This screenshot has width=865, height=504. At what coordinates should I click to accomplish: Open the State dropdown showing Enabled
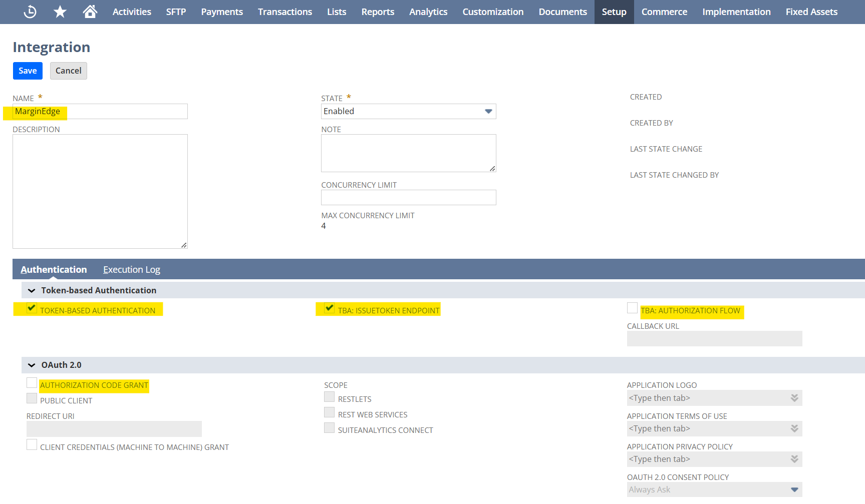pos(408,111)
